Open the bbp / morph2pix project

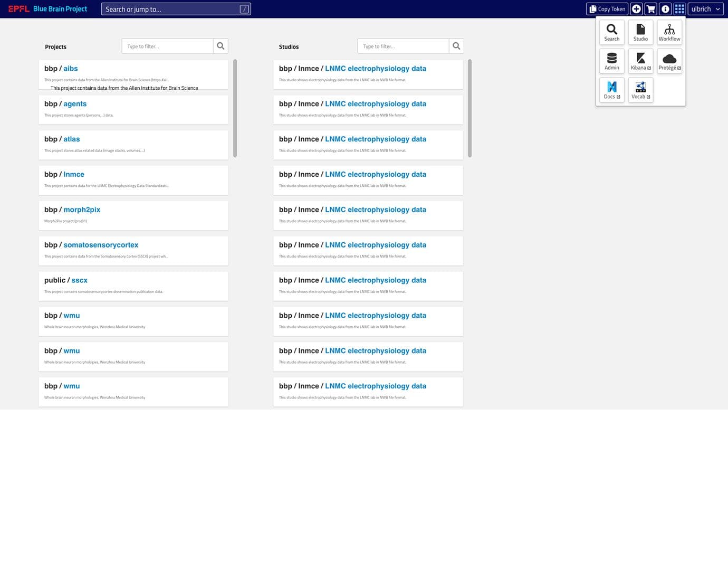[133, 215]
